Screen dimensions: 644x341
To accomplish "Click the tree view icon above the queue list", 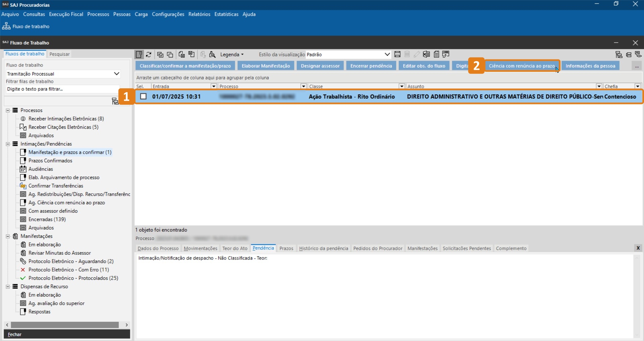I will pyautogui.click(x=115, y=101).
